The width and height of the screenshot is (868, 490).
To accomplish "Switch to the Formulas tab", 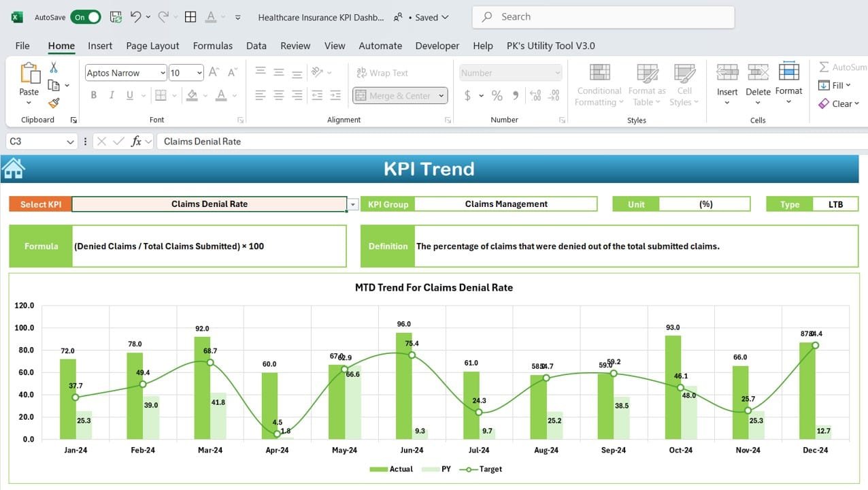I will [x=212, y=46].
